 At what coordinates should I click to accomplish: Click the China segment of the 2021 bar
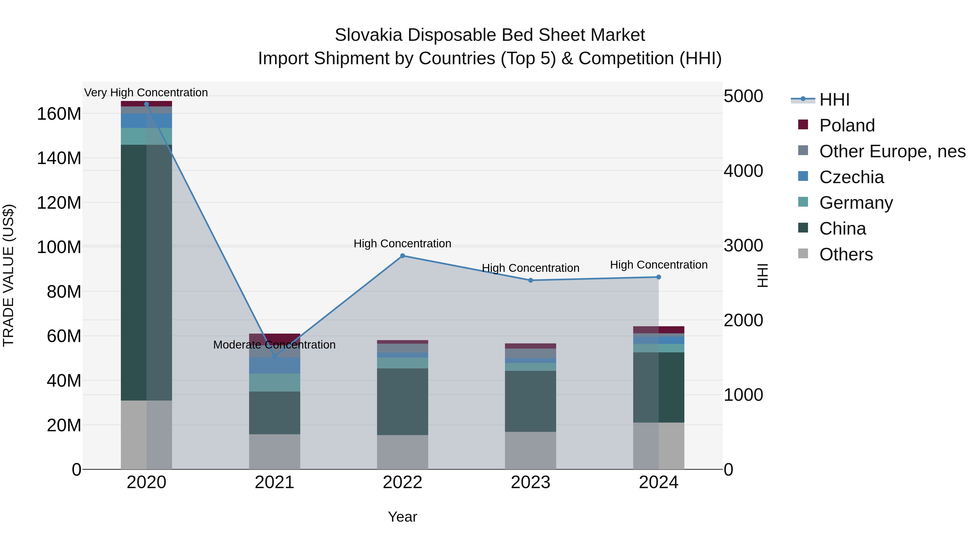pos(275,413)
